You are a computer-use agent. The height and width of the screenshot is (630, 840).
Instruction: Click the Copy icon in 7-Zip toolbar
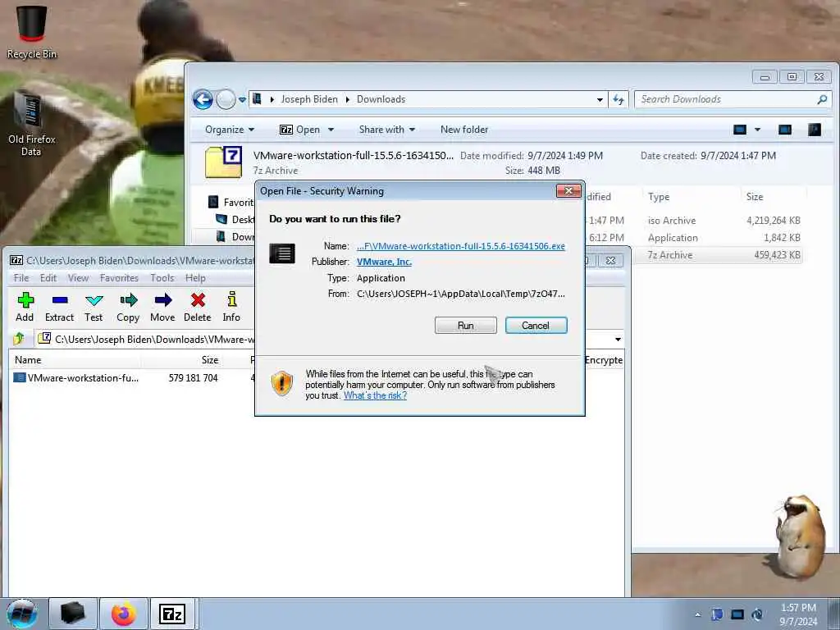(x=128, y=300)
